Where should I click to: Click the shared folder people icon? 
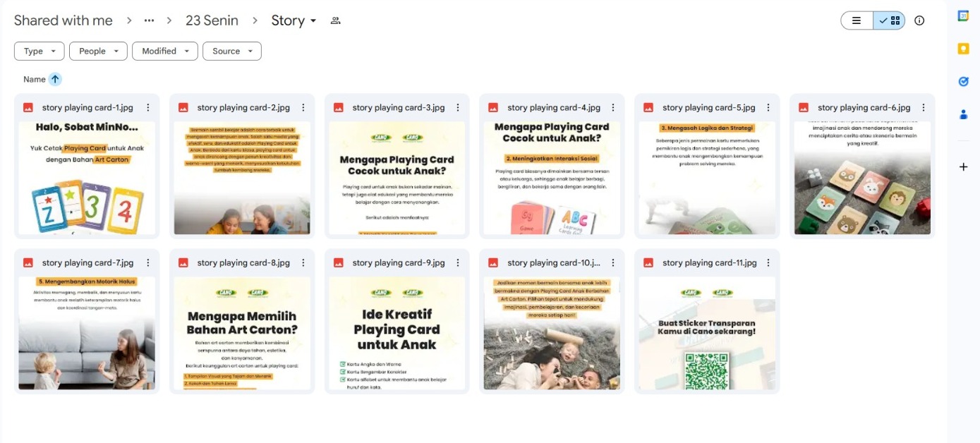point(336,20)
